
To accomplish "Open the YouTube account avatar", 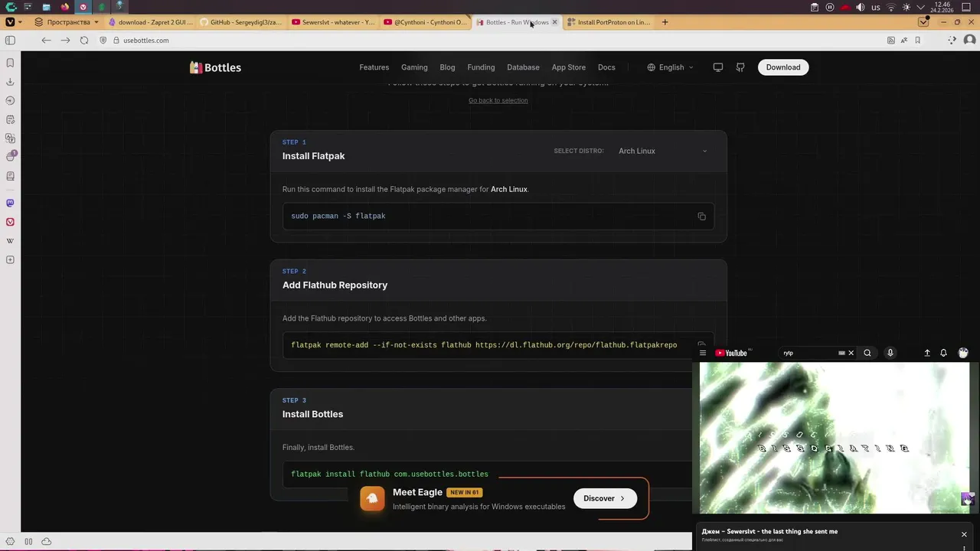I will [963, 353].
